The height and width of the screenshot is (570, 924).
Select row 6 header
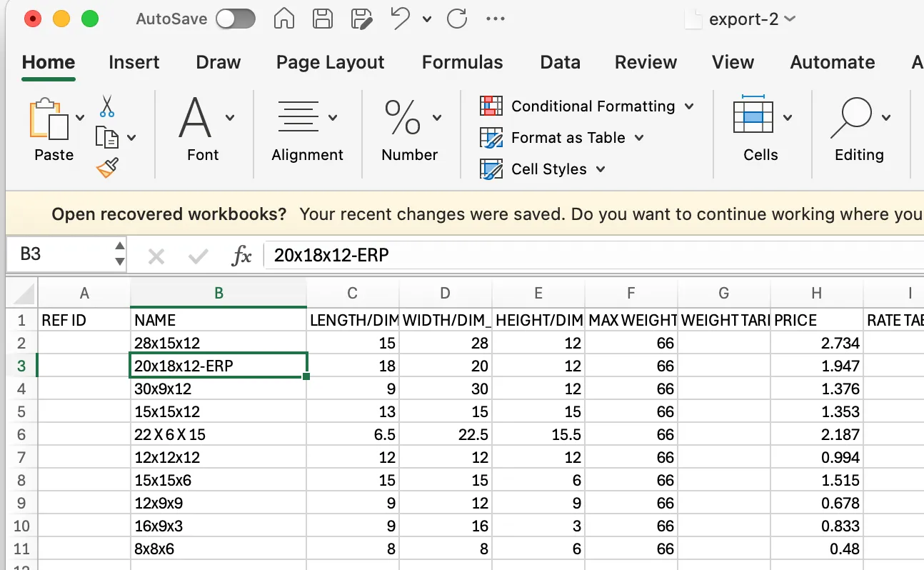click(21, 434)
